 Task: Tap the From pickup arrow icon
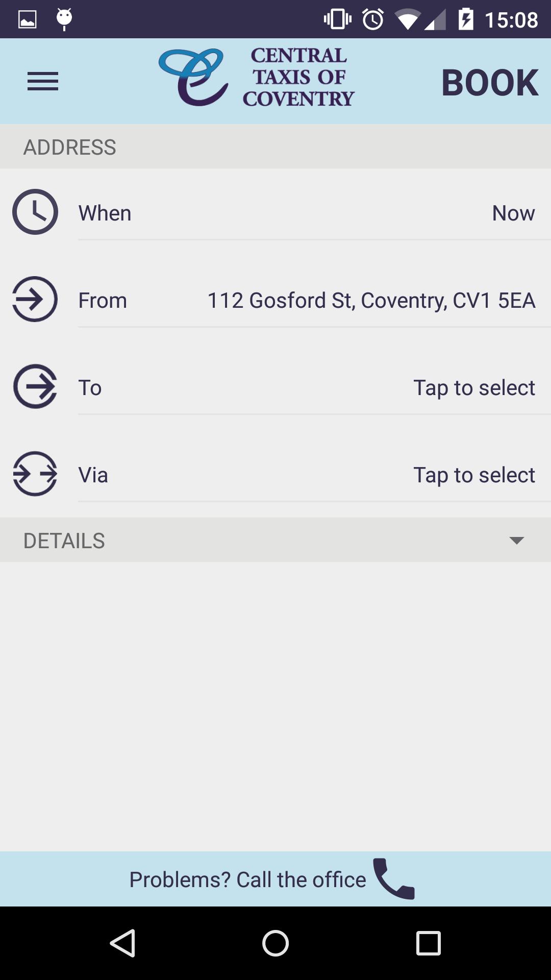pos(35,299)
